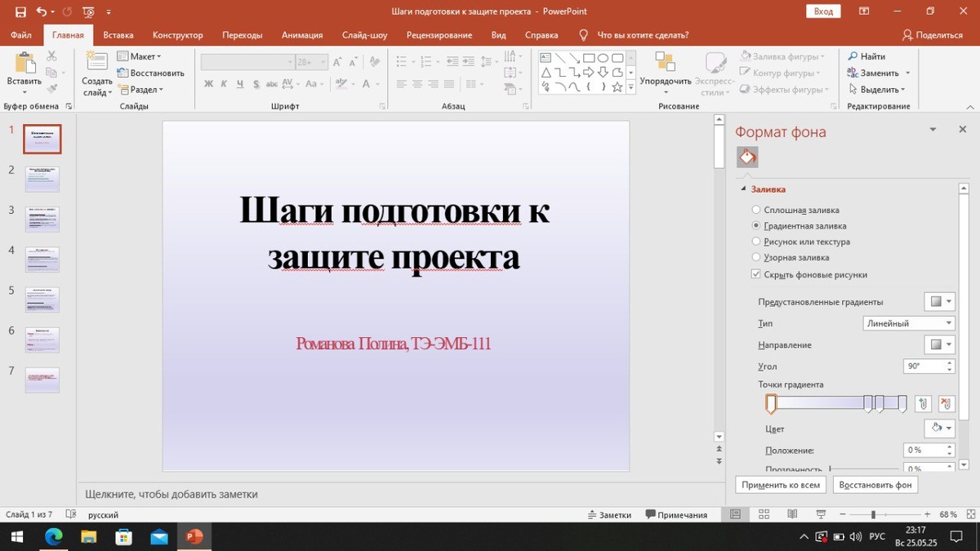Viewport: 980px width, 551px height.
Task: Increase font size with the larger A
Action: [337, 62]
